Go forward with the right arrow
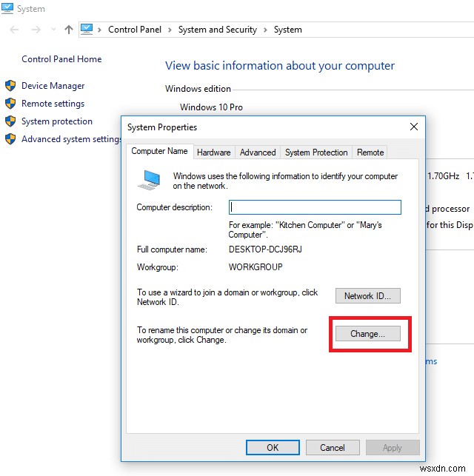 [36, 30]
